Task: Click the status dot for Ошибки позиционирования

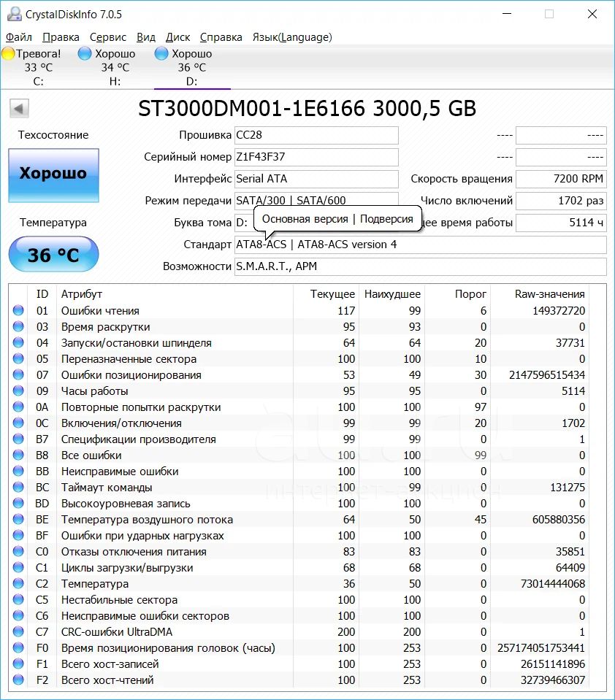Action: click(18, 374)
